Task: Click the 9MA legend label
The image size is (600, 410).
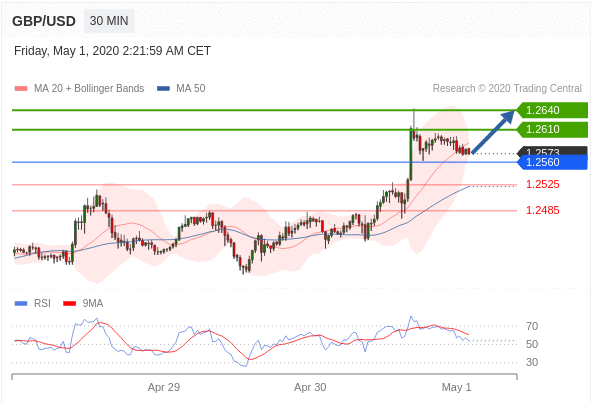Action: click(x=93, y=304)
